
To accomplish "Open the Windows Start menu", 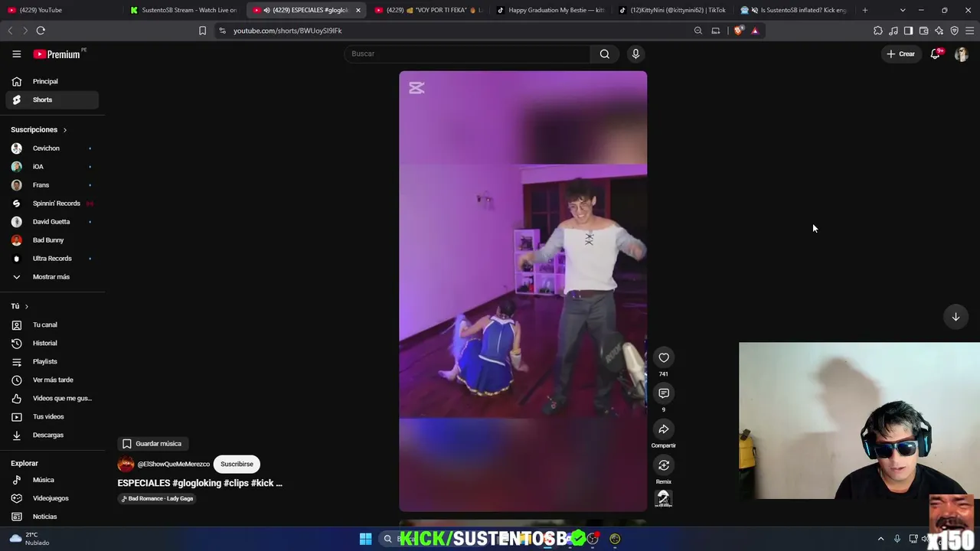I will (365, 539).
